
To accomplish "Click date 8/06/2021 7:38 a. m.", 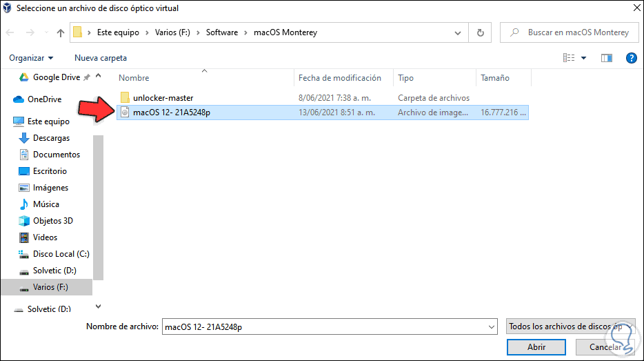I will (334, 98).
